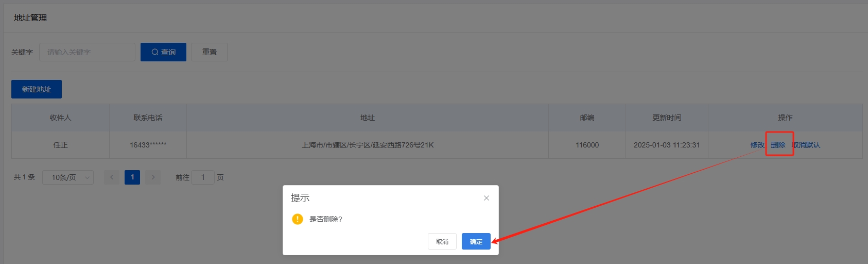Click the 修改 link in the address row
This screenshot has width=868, height=264.
(x=757, y=145)
